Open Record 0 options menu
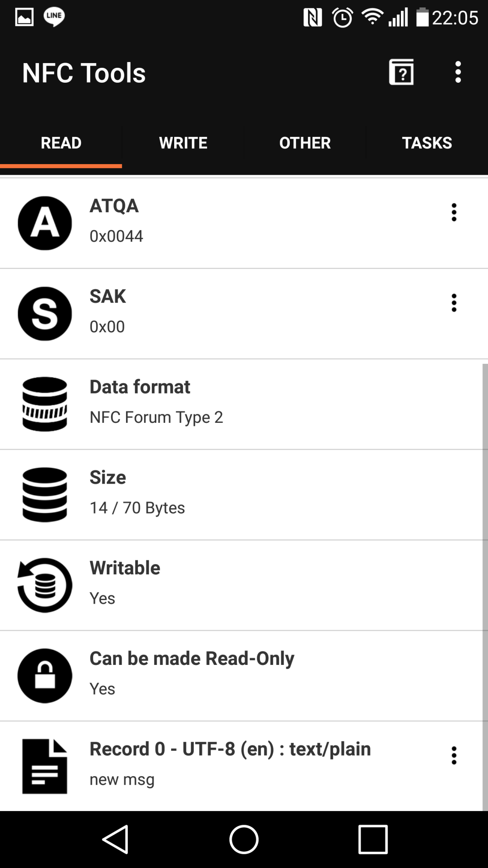 click(x=454, y=756)
